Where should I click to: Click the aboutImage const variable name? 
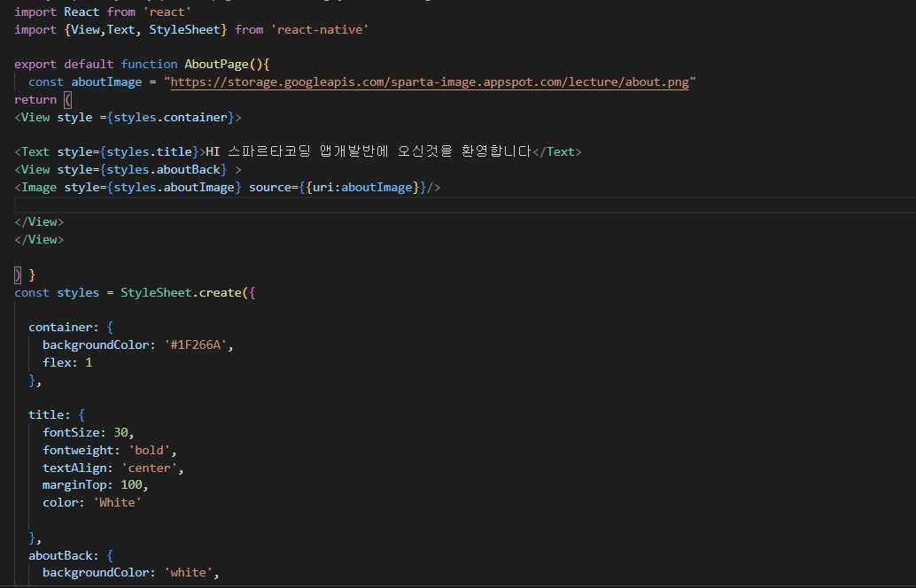click(x=106, y=82)
